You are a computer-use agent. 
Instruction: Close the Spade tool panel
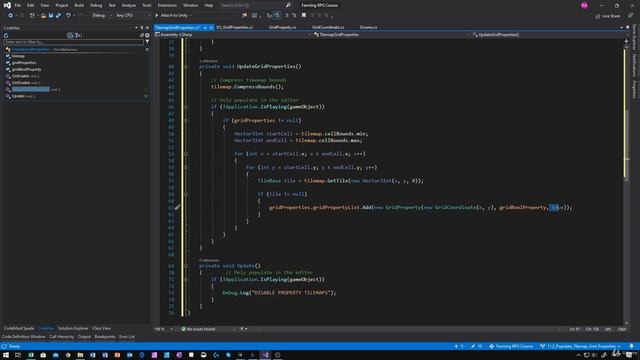[x=147, y=28]
